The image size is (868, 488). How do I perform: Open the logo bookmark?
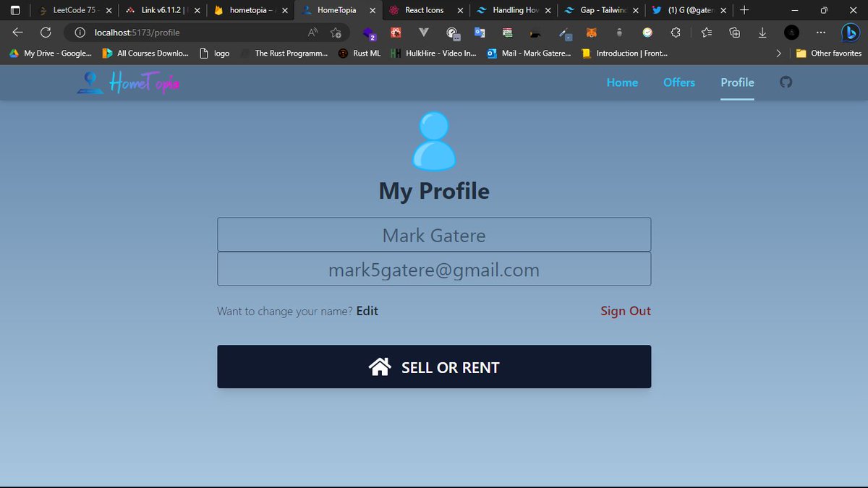coord(214,53)
